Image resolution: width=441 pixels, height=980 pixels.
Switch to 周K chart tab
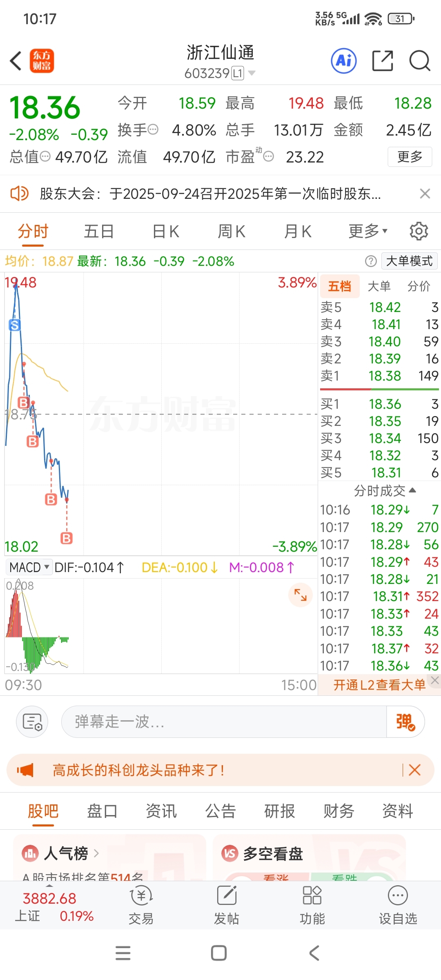tap(231, 232)
